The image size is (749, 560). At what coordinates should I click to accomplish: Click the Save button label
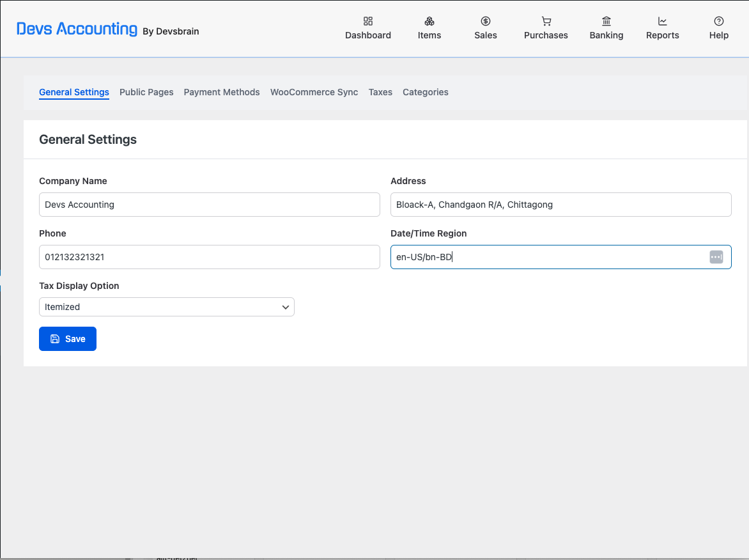(75, 339)
